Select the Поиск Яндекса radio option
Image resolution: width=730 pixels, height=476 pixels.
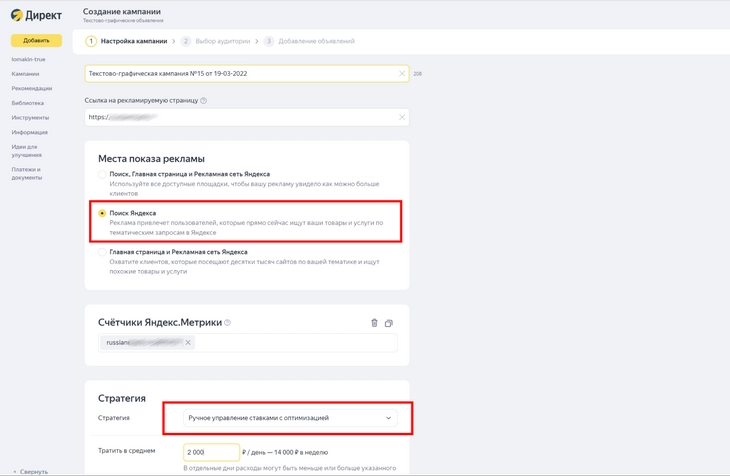click(102, 213)
